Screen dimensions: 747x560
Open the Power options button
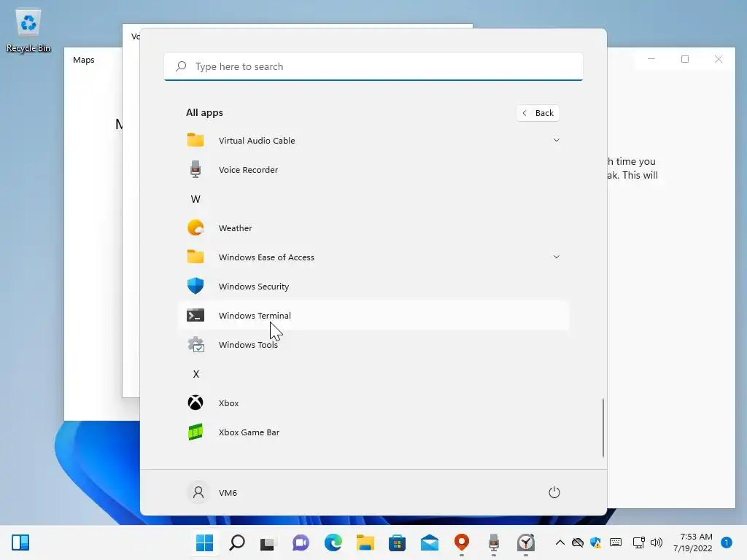click(554, 492)
